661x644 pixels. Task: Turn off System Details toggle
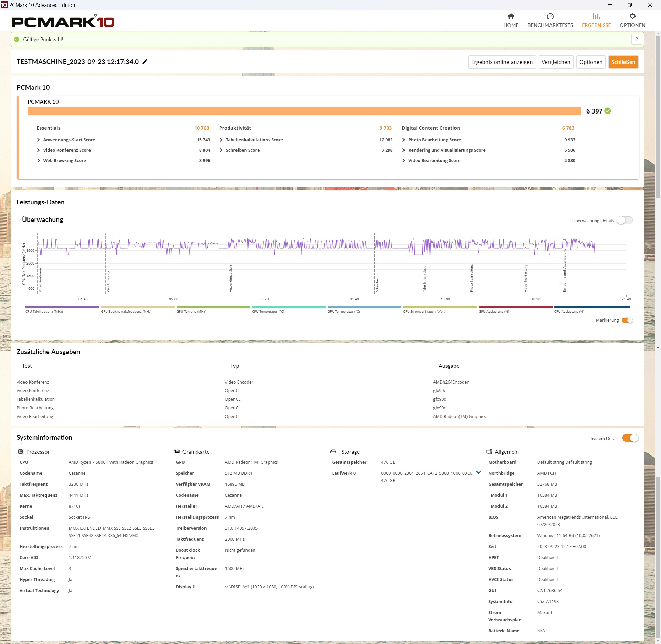click(x=630, y=438)
